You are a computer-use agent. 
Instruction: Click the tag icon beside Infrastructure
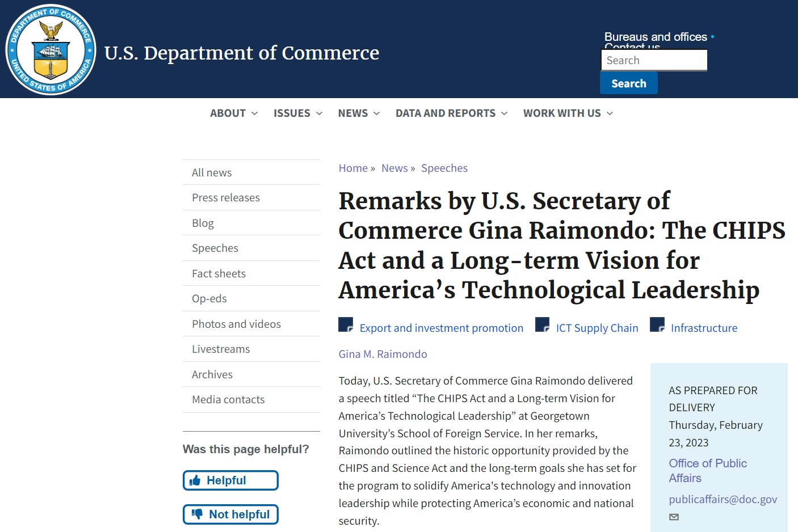(657, 325)
